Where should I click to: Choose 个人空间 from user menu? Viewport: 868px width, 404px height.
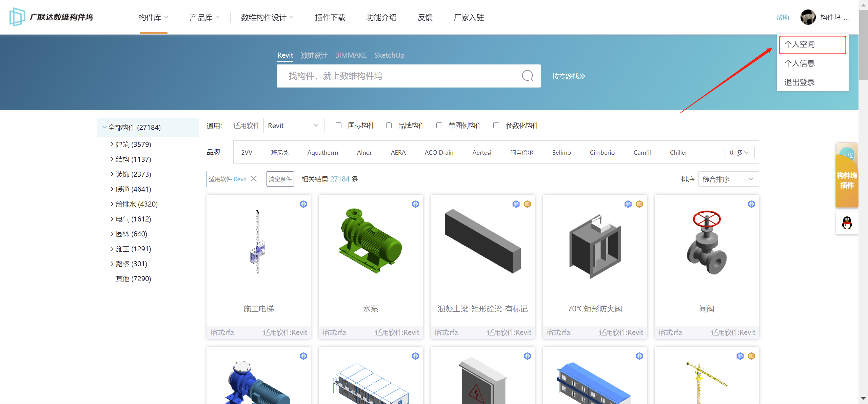pos(812,44)
